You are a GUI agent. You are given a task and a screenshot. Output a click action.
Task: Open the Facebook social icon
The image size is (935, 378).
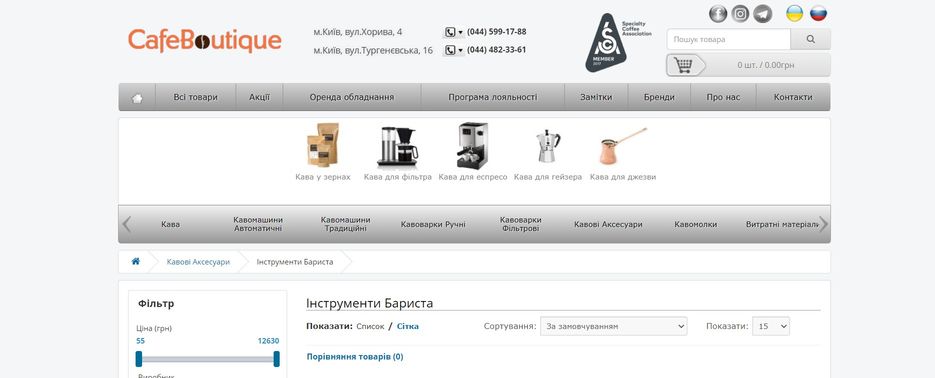[717, 13]
